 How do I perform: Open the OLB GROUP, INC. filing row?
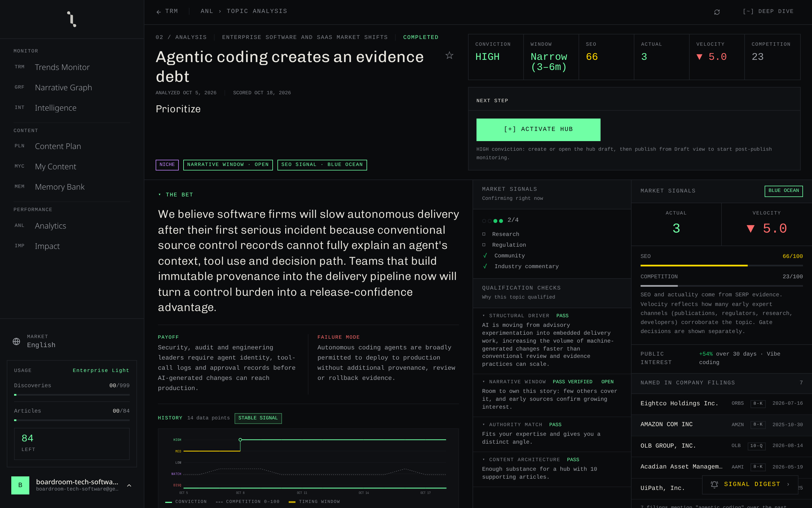pos(721,446)
